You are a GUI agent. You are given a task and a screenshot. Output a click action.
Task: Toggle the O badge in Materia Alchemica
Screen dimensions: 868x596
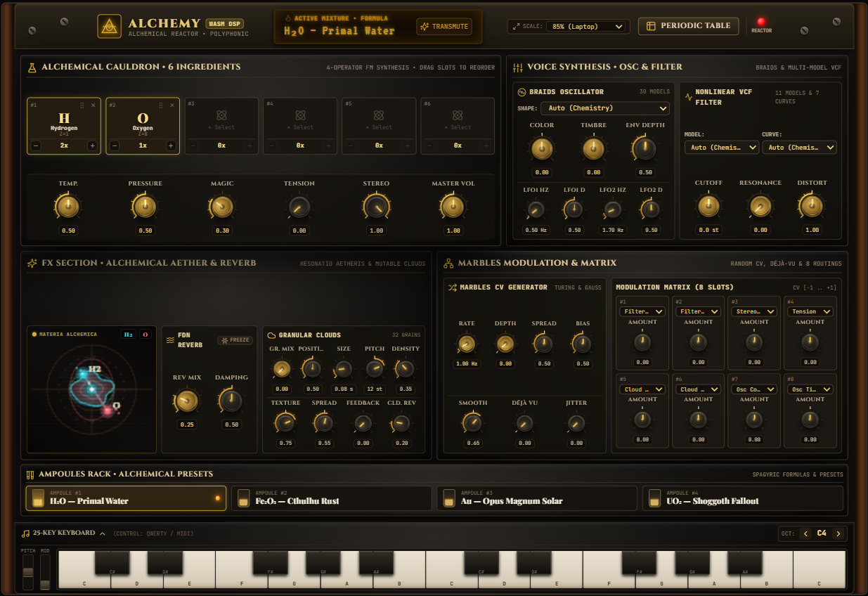(145, 335)
